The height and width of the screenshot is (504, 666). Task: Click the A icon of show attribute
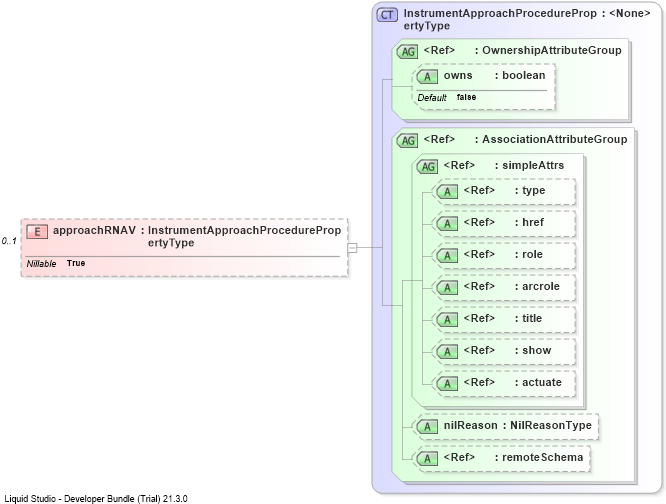point(447,352)
